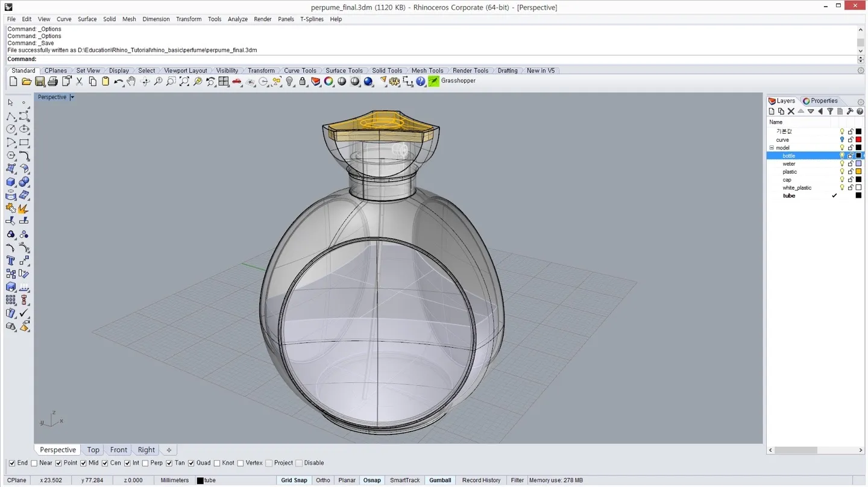Click the layer Filter funnel icon
The image size is (868, 487).
[x=830, y=112]
